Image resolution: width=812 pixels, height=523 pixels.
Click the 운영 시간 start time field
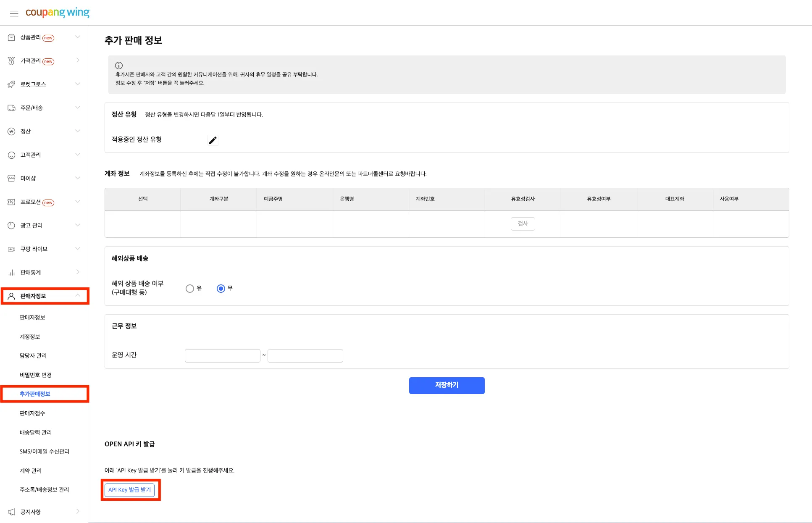point(222,356)
